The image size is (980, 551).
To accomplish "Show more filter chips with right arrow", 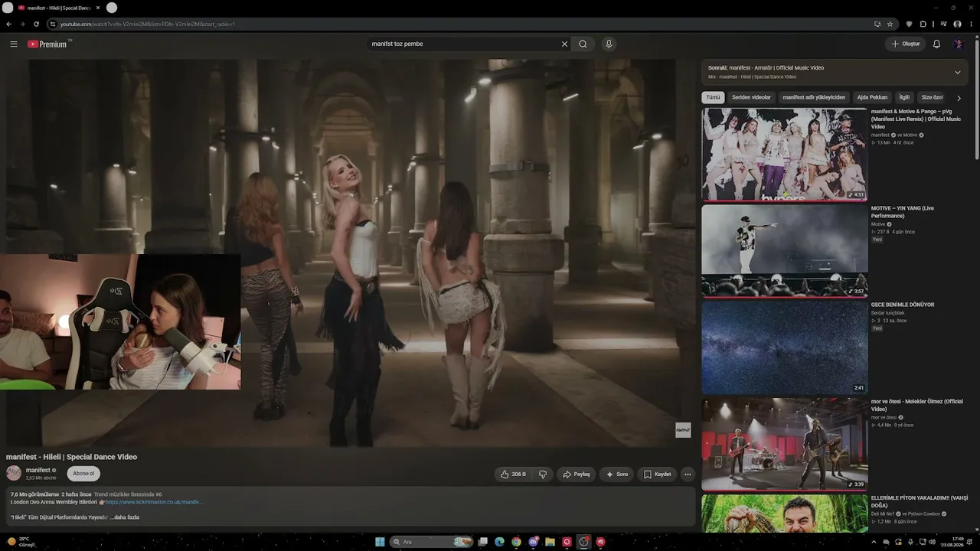I will point(959,98).
